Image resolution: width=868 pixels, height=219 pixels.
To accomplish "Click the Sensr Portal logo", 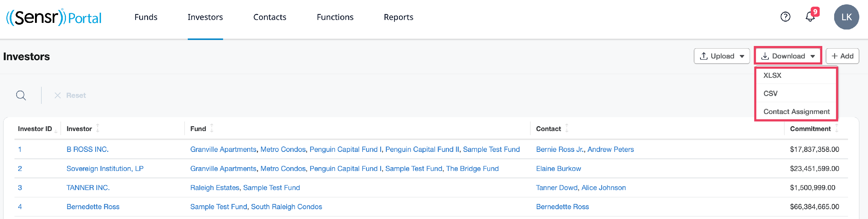I will 54,18.
